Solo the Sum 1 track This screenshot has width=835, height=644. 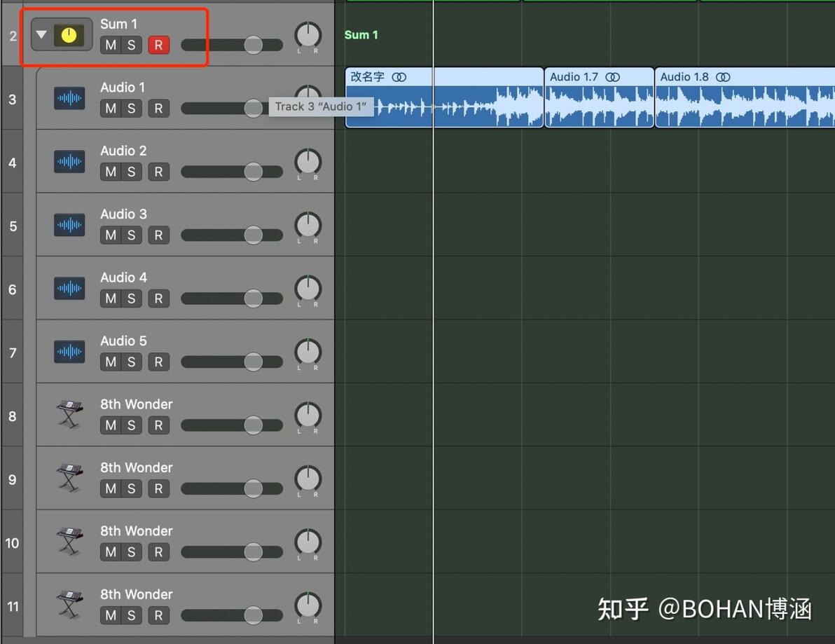132,46
